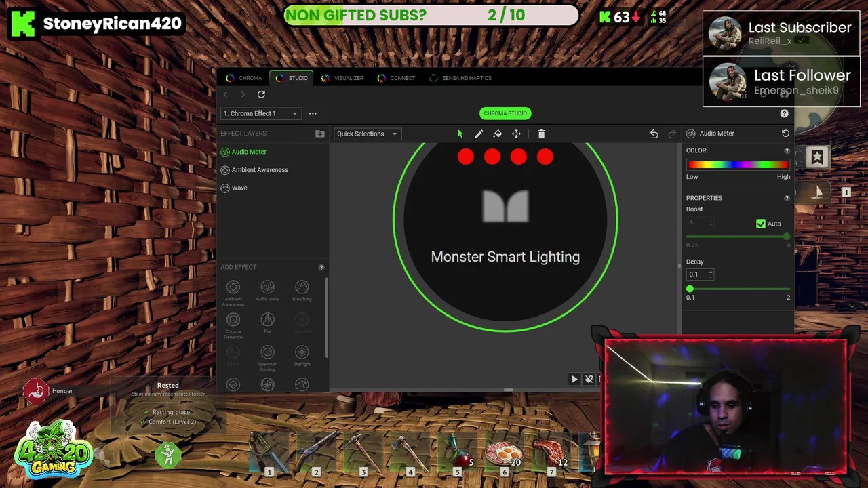Click the redo arrow
The height and width of the screenshot is (488, 868).
pos(672,134)
